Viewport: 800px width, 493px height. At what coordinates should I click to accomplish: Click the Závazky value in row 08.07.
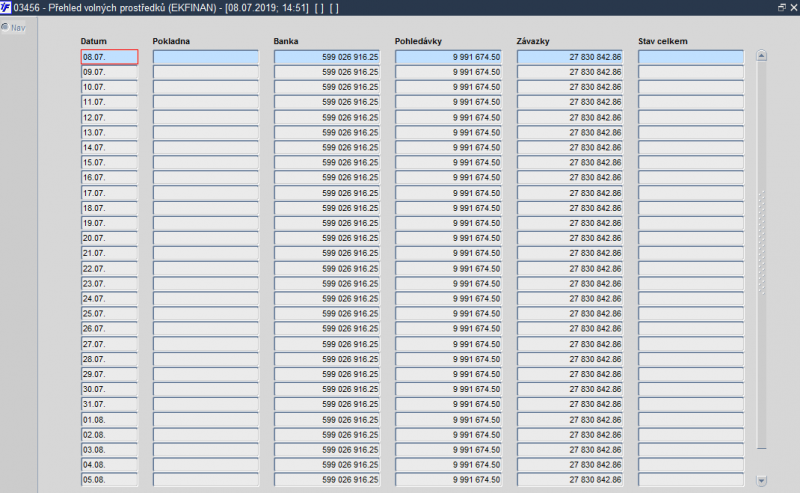570,57
